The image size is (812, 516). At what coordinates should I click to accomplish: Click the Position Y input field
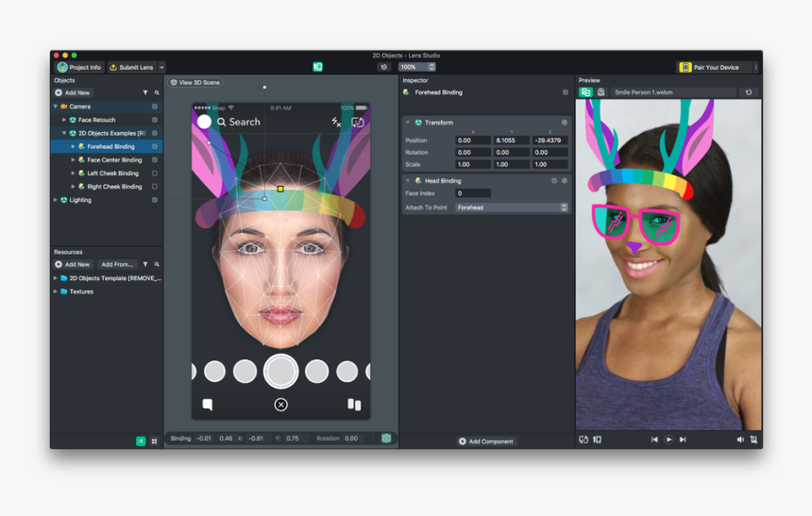coord(511,141)
